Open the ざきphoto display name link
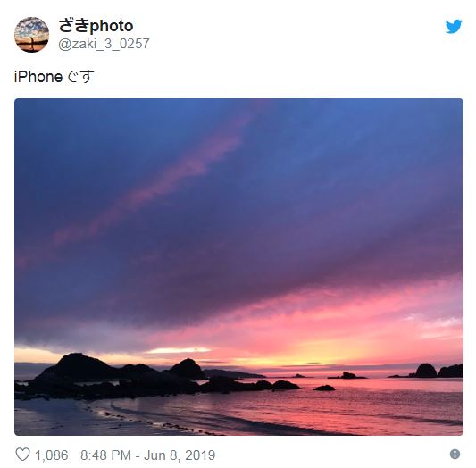This screenshot has height=468, width=476. (96, 26)
